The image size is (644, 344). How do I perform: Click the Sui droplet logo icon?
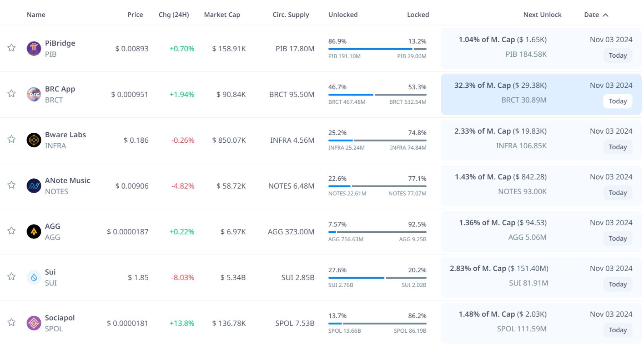tap(34, 277)
